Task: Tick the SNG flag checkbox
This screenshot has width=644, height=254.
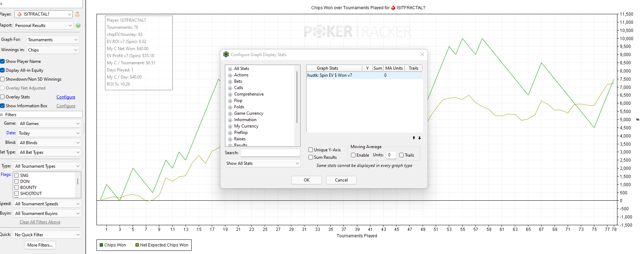Action: (16, 175)
